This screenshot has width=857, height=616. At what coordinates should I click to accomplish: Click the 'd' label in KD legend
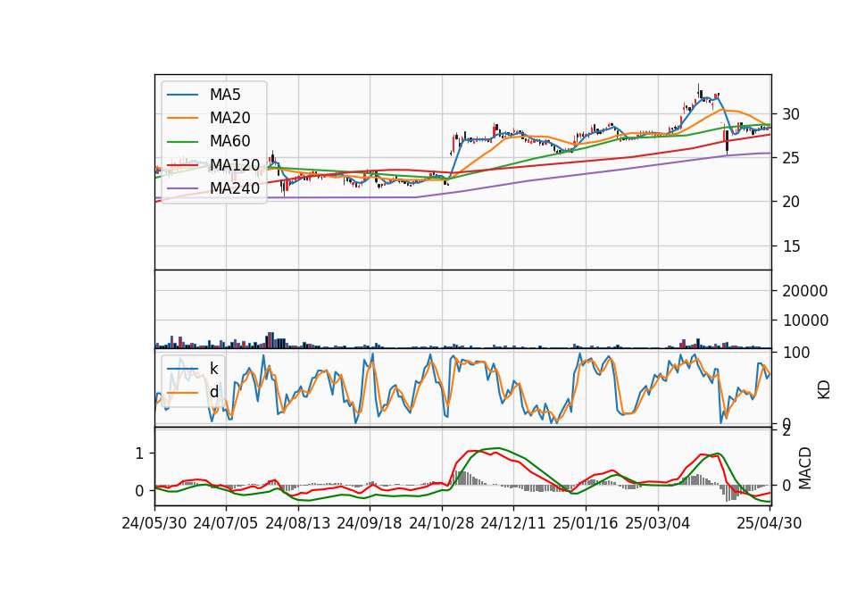pyautogui.click(x=213, y=392)
